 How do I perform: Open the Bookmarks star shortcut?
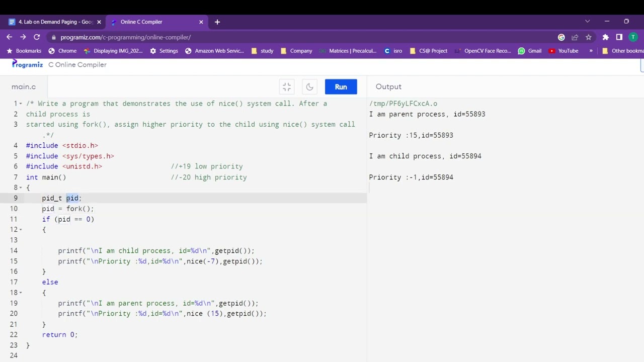coord(24,51)
